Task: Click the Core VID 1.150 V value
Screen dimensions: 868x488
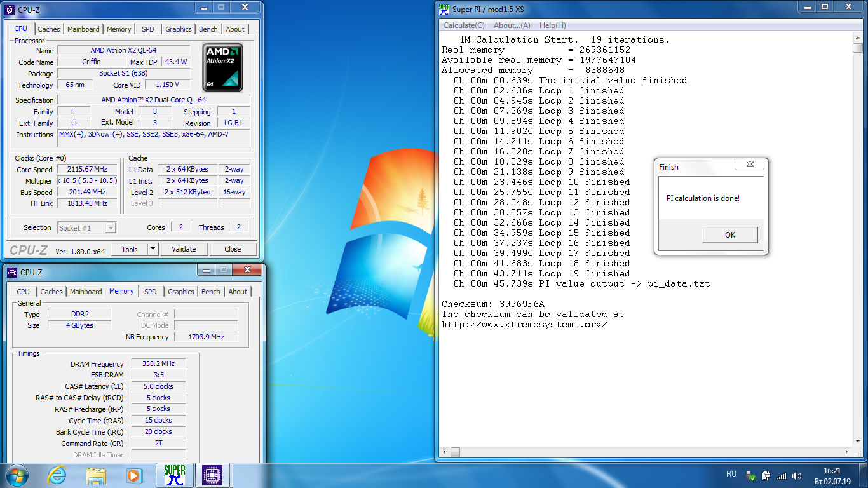Action: (168, 85)
